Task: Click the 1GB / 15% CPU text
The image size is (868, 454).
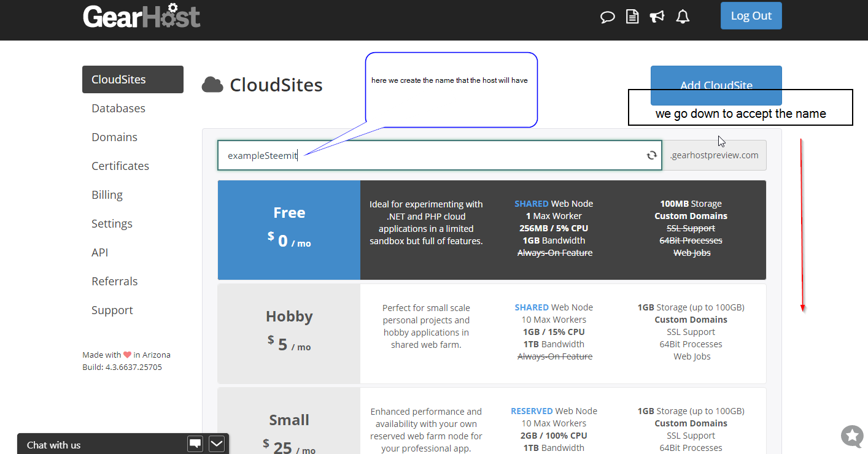Action: [554, 332]
